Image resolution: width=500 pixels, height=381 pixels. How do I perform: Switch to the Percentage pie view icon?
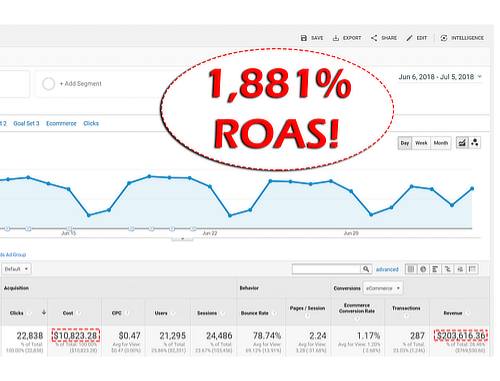pyautogui.click(x=423, y=269)
